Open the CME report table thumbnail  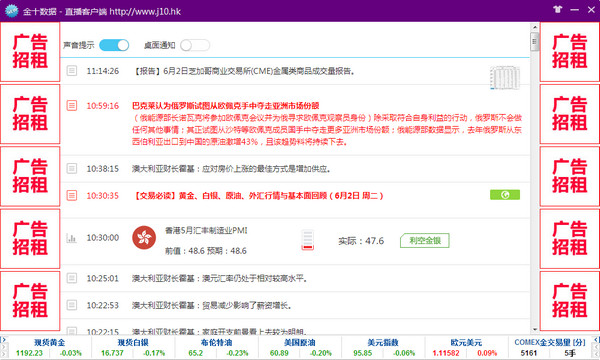tap(505, 78)
